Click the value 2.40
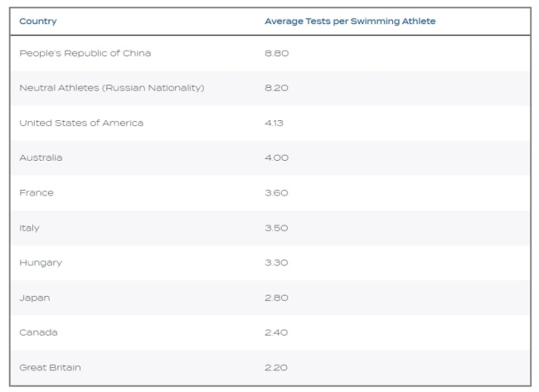The image size is (539, 392). point(276,332)
